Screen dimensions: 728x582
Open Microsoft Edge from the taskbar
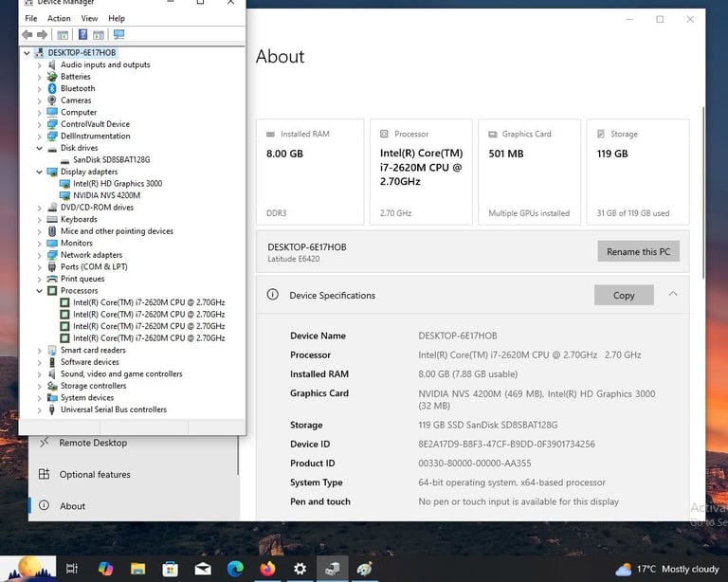pyautogui.click(x=235, y=569)
